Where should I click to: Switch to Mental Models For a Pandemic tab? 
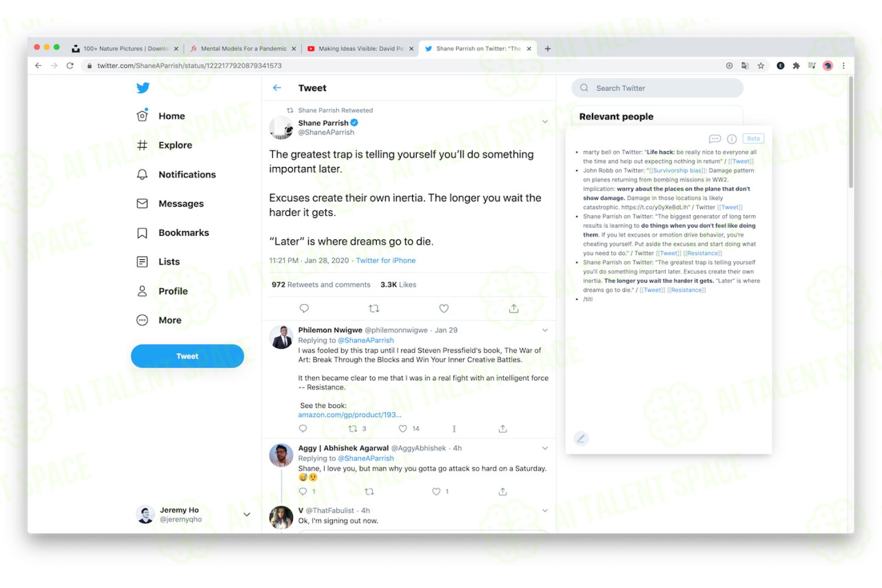point(243,49)
